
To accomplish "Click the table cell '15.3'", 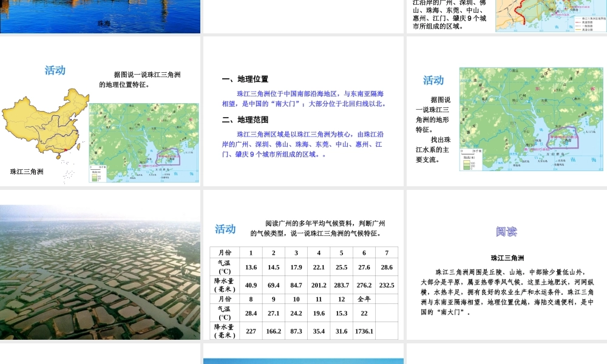I will click(x=341, y=313).
